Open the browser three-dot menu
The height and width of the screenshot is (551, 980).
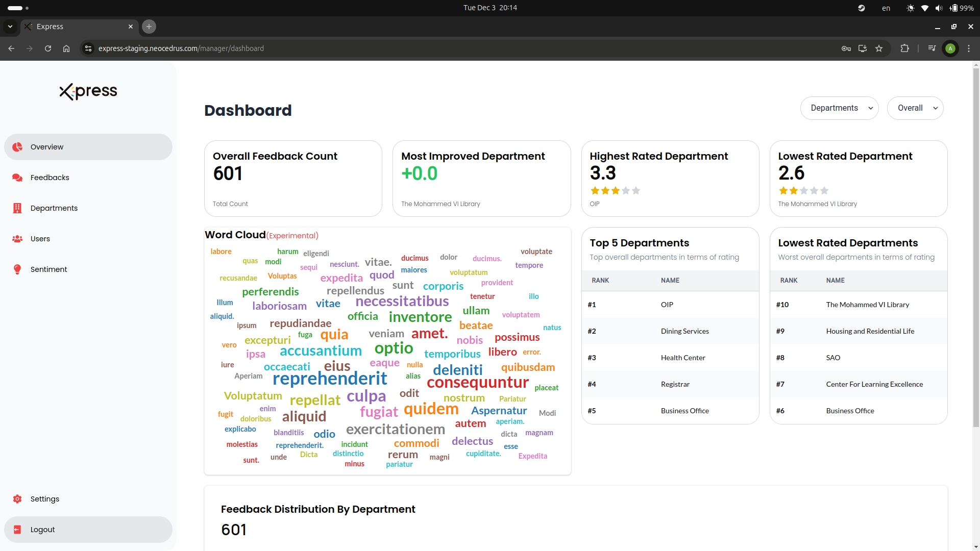pos(969,48)
